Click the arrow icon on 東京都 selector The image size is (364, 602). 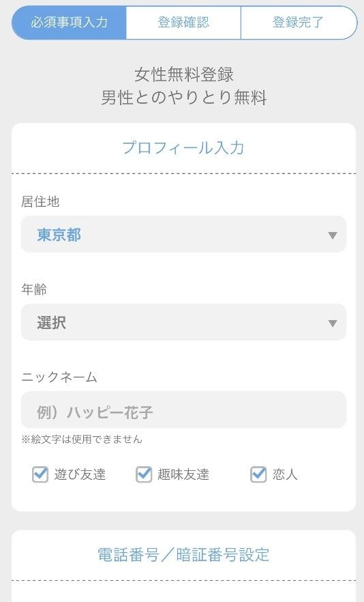(x=333, y=235)
